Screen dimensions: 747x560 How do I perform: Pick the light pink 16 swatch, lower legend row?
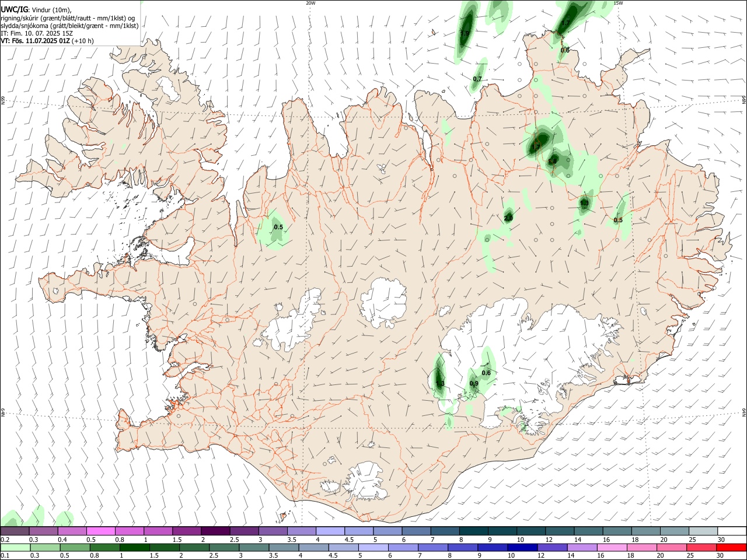(x=612, y=547)
